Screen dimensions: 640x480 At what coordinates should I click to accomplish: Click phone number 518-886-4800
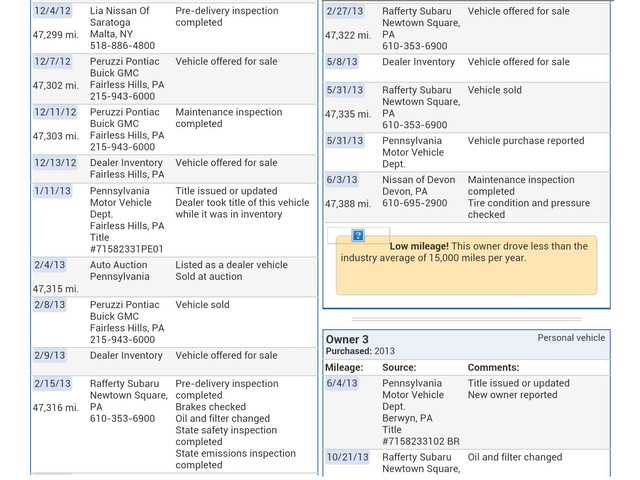pyautogui.click(x=122, y=46)
